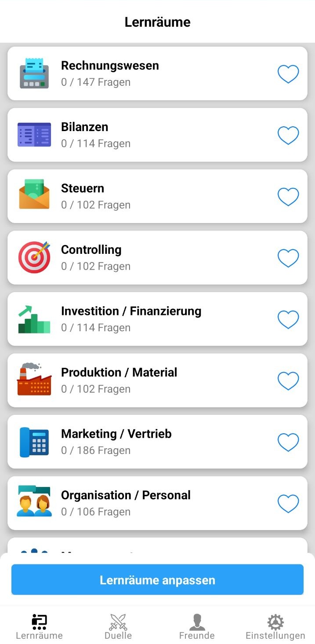
Task: Click the Marketing telephone icon
Action: click(x=34, y=442)
